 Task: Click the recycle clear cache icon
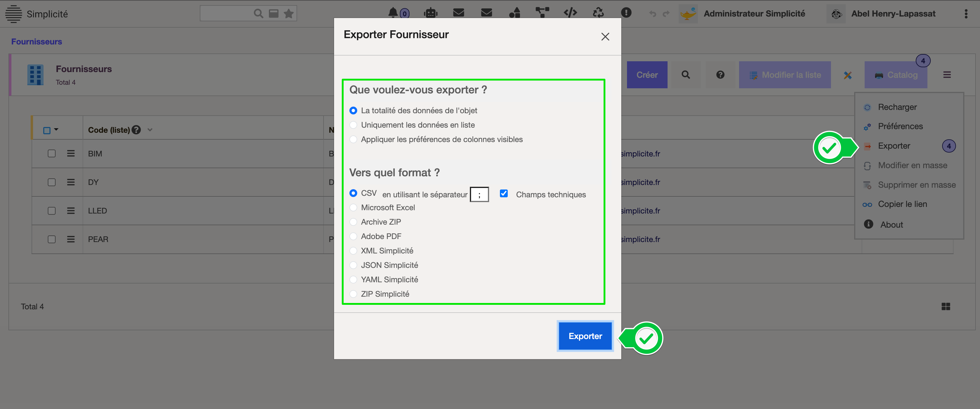click(x=598, y=13)
